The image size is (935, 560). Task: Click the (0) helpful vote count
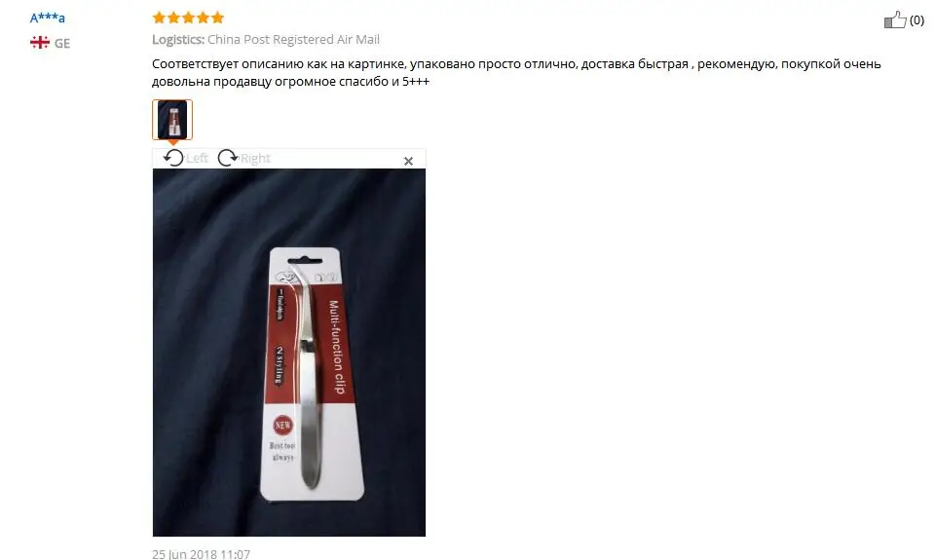[916, 20]
